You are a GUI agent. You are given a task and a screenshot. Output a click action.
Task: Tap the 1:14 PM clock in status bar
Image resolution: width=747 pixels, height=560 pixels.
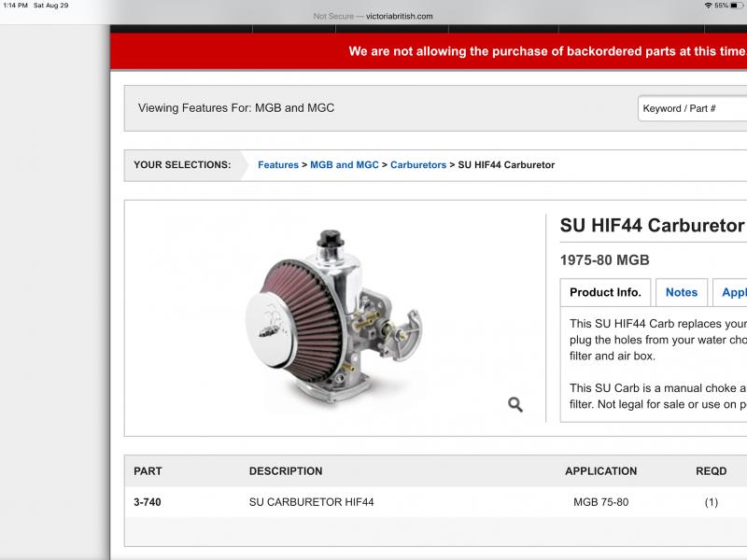coord(14,6)
